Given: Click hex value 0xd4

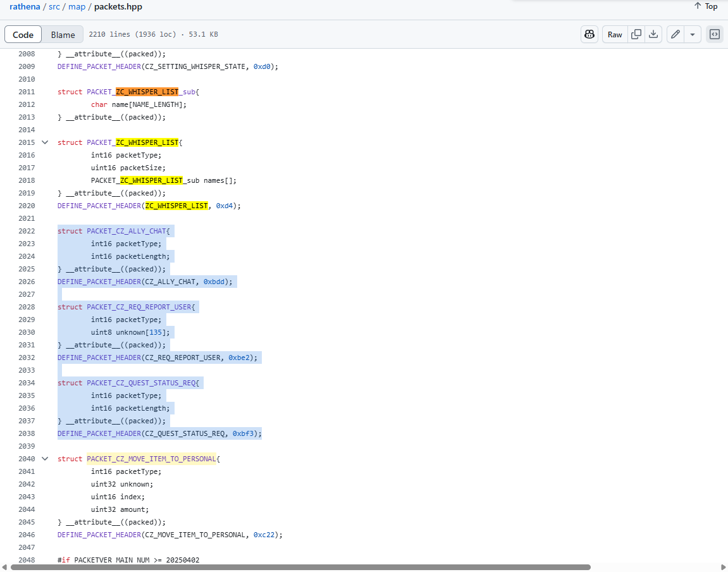Looking at the screenshot, I should coord(225,206).
